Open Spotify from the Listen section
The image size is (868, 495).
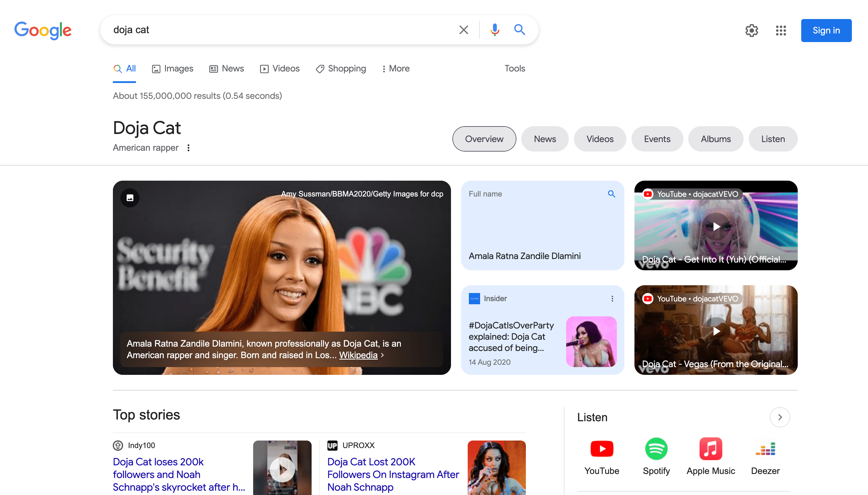656,449
